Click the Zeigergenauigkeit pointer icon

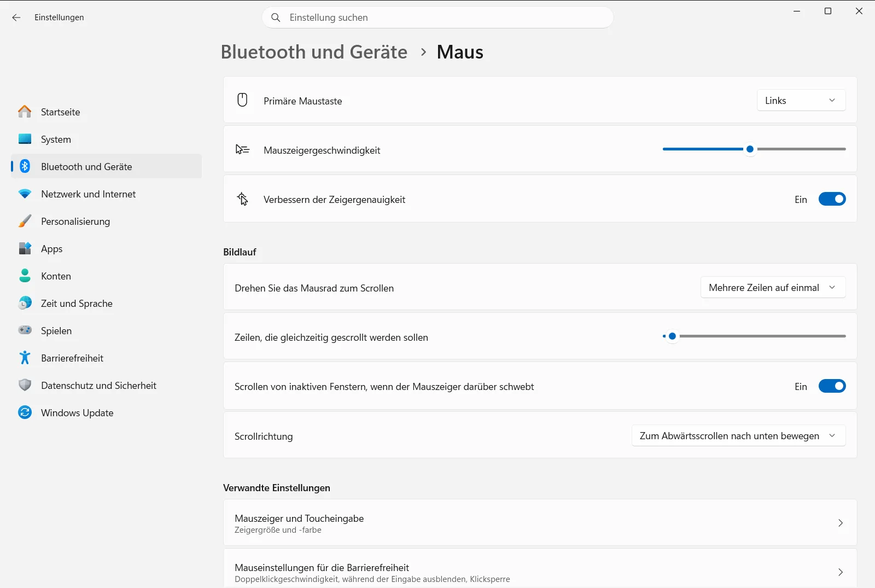tap(242, 199)
